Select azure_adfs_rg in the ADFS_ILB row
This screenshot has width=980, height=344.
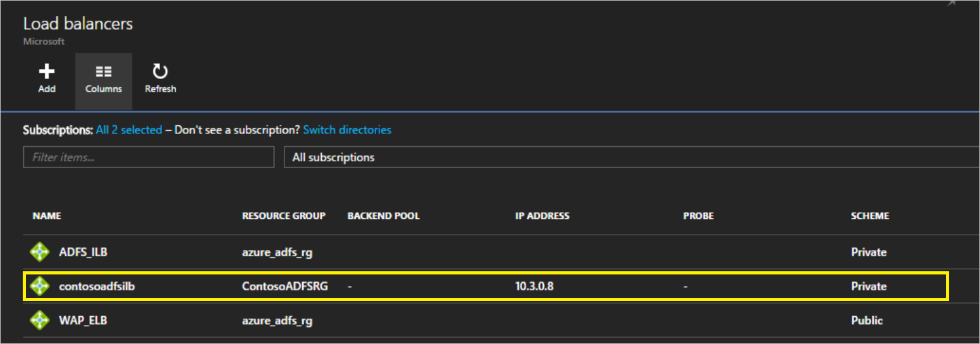(x=277, y=252)
